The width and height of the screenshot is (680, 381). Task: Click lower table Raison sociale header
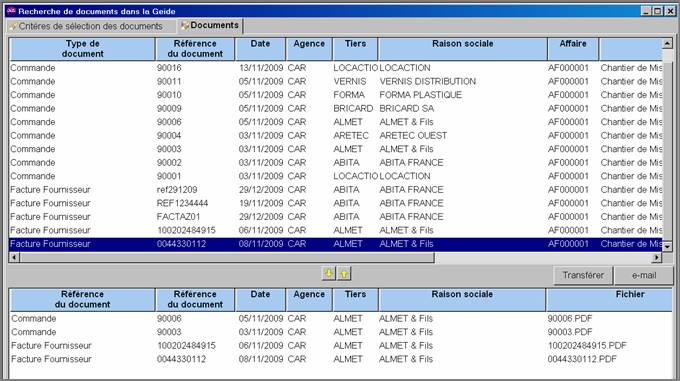tap(462, 299)
